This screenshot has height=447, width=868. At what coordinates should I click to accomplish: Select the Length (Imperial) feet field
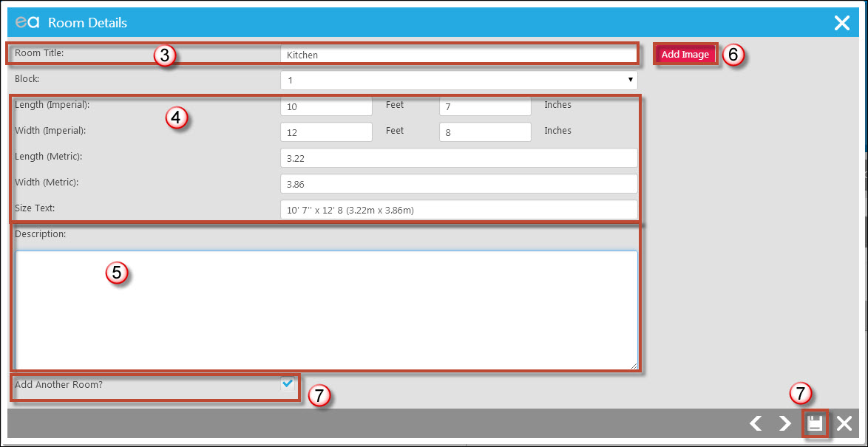pyautogui.click(x=327, y=107)
